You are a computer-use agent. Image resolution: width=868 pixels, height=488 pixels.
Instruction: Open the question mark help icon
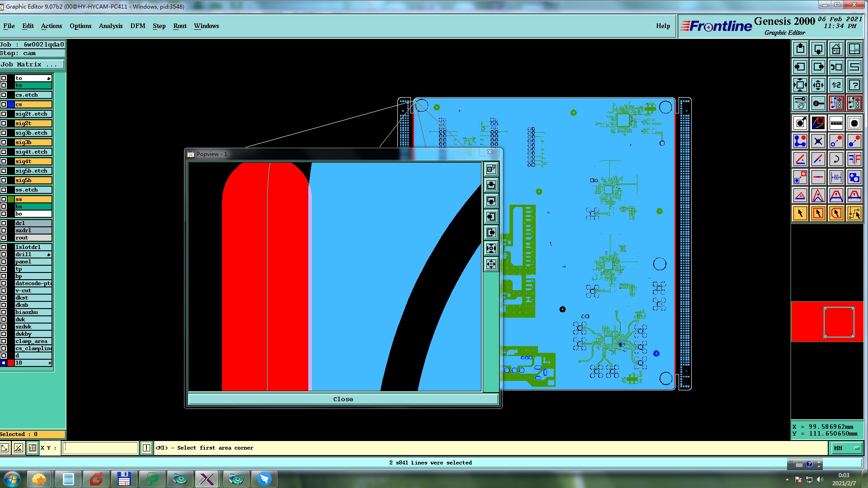pyautogui.click(x=854, y=85)
